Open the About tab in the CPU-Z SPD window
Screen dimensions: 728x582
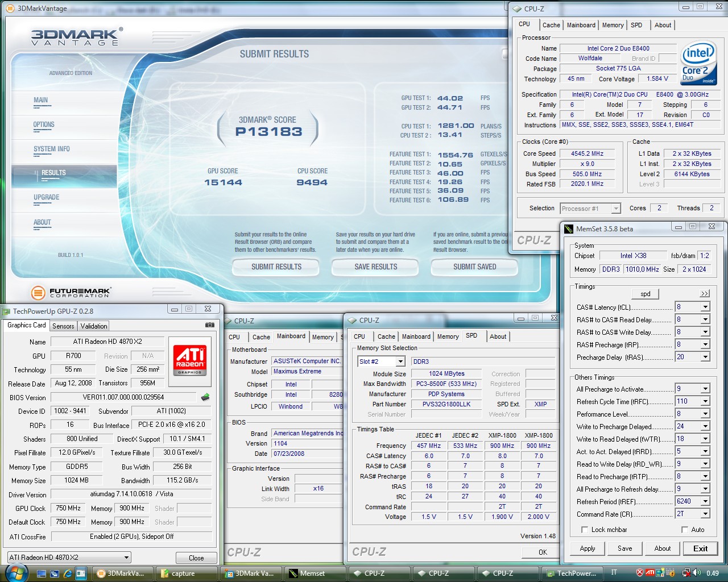point(498,336)
